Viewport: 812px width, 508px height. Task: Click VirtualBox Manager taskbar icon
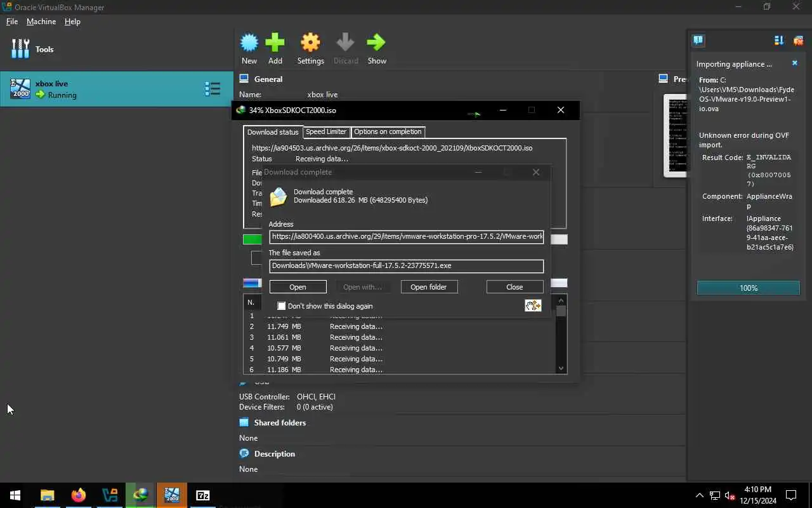click(x=109, y=495)
